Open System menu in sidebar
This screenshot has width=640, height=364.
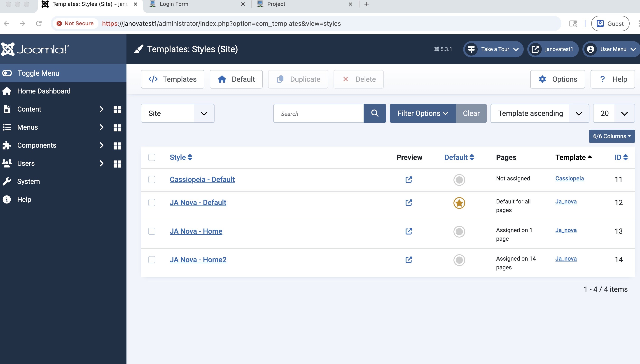click(28, 182)
